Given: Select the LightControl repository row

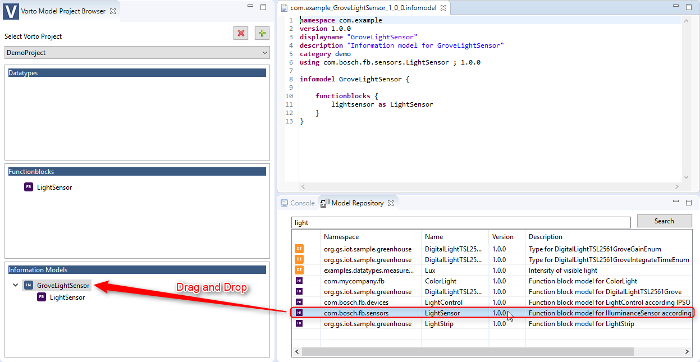Looking at the screenshot, I should (x=492, y=302).
